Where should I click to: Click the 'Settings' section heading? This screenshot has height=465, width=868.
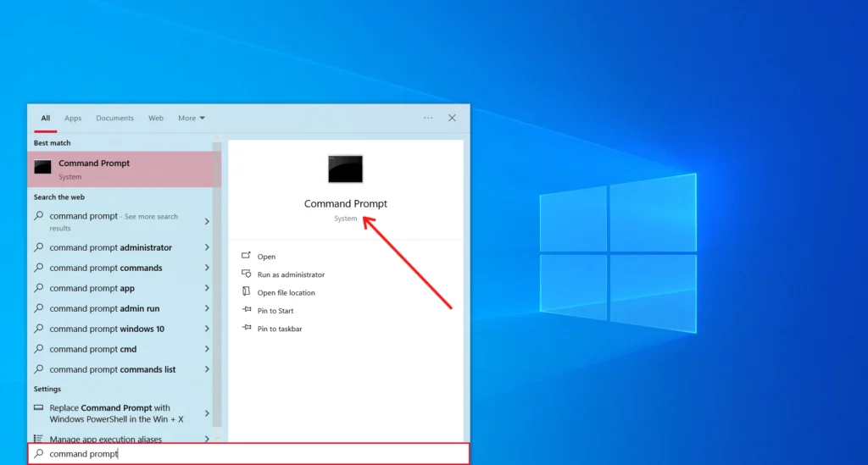(x=47, y=389)
